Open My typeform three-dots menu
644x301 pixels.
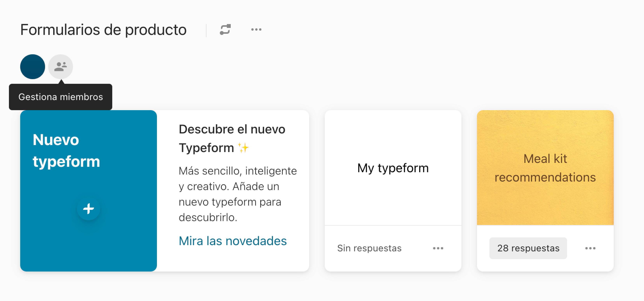click(x=438, y=248)
